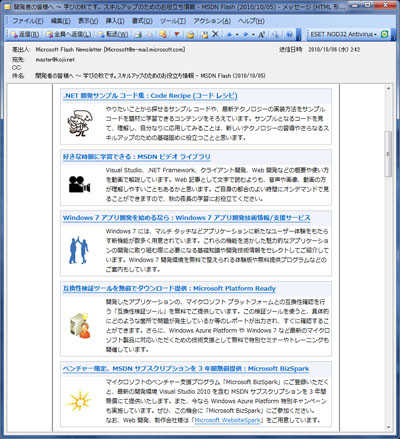Open the ファイル(F) menu
400x439 pixels.
[28, 21]
